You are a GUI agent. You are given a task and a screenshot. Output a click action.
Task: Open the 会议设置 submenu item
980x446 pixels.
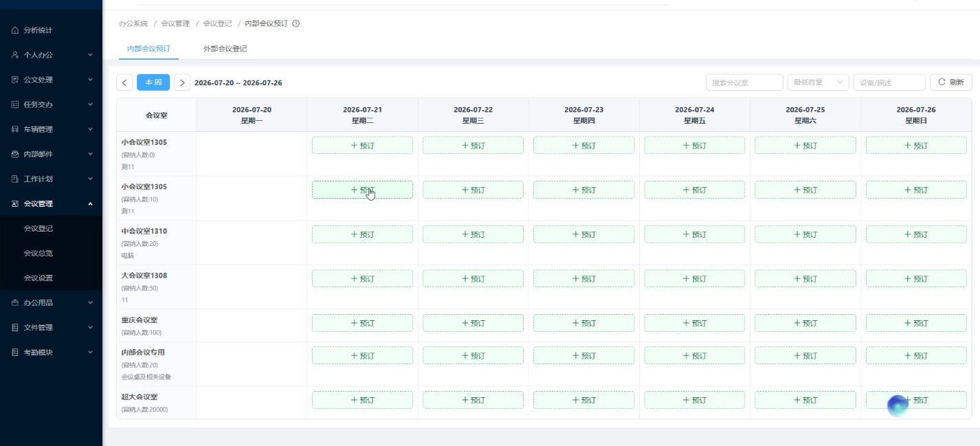[38, 278]
